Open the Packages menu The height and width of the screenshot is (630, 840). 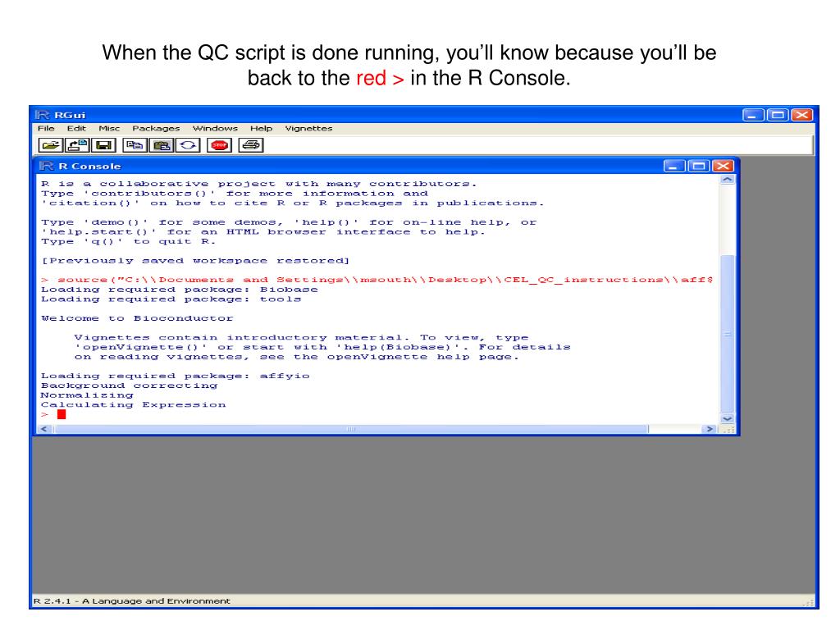156,129
